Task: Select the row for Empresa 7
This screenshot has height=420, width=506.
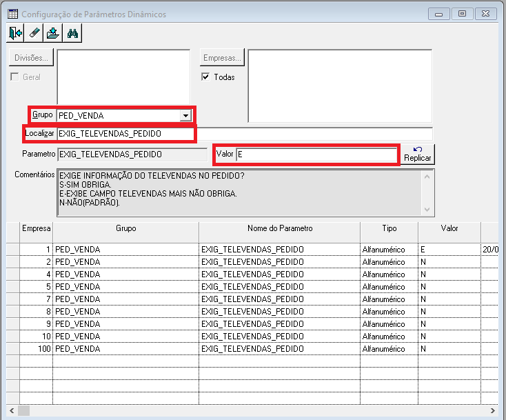Action: click(253, 299)
